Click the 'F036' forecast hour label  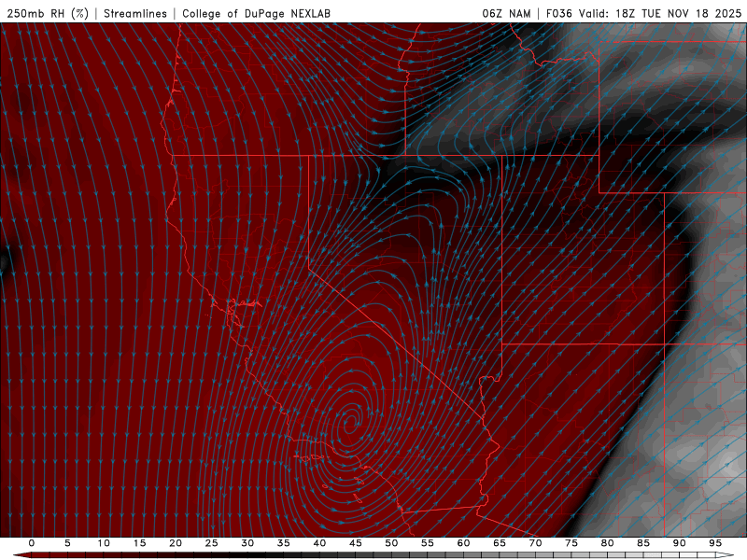558,14
